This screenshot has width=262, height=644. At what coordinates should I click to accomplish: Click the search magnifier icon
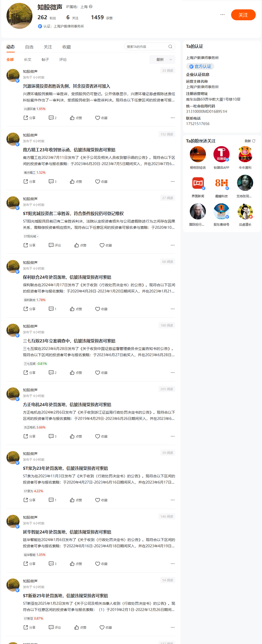tap(170, 47)
